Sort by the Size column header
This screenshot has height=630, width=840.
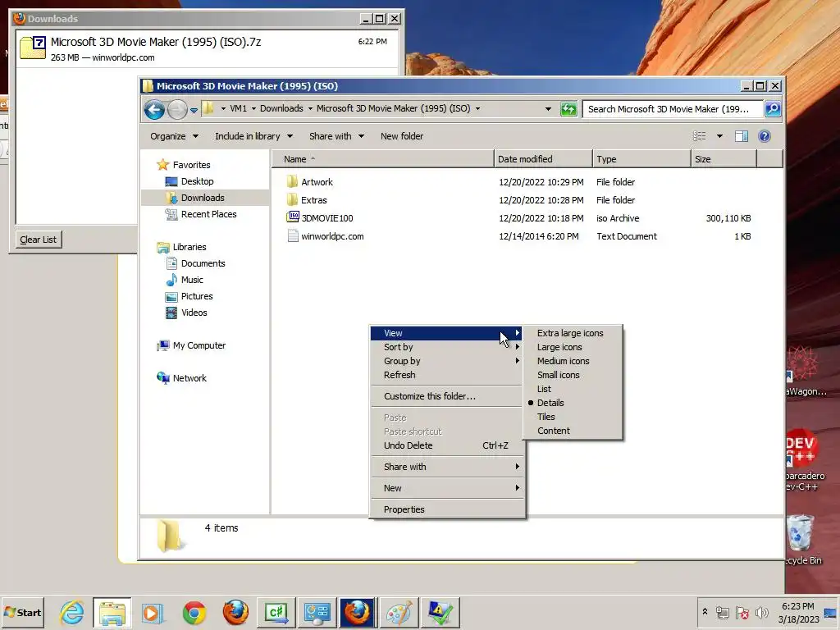(724, 159)
